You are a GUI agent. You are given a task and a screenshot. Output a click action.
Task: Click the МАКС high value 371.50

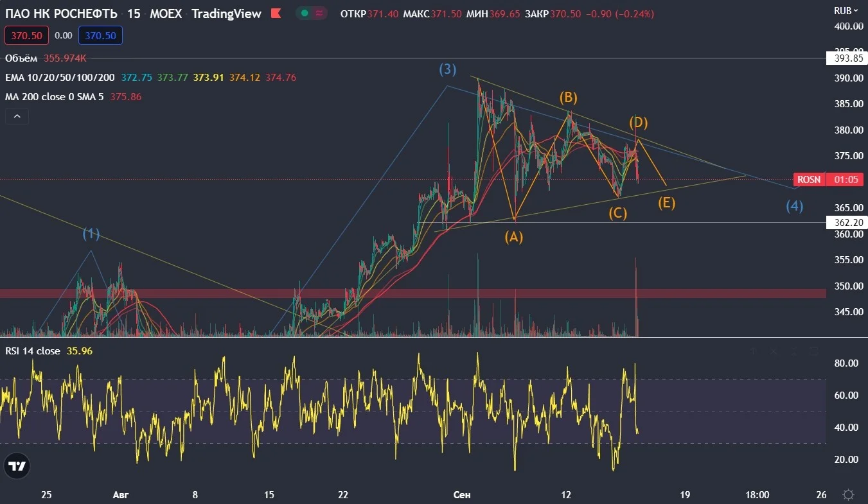click(446, 13)
